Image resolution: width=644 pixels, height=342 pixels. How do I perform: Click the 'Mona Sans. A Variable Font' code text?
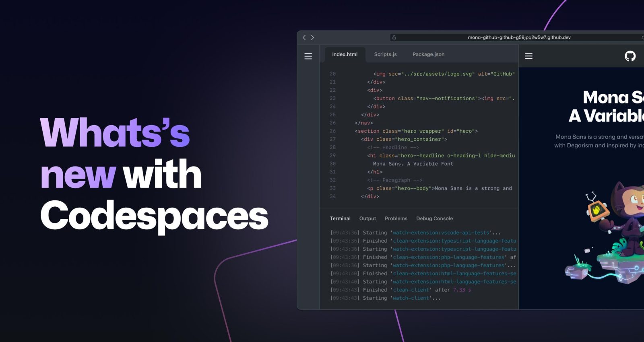coord(413,164)
